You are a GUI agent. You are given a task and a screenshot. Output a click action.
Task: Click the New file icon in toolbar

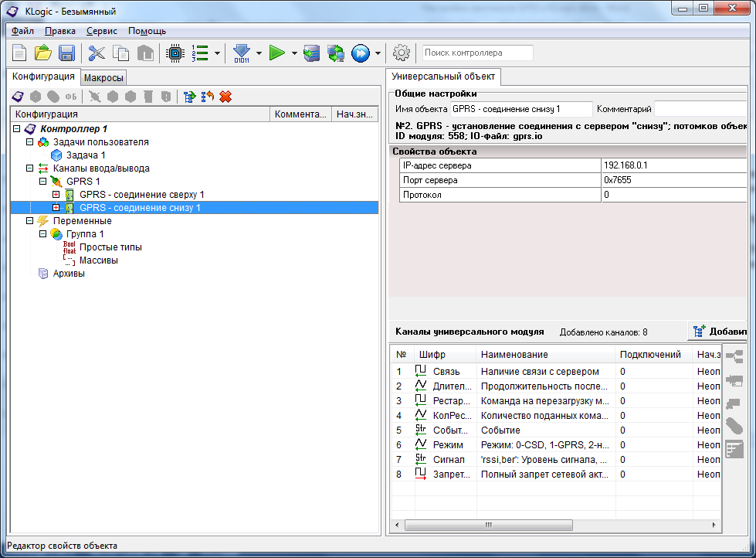[19, 53]
